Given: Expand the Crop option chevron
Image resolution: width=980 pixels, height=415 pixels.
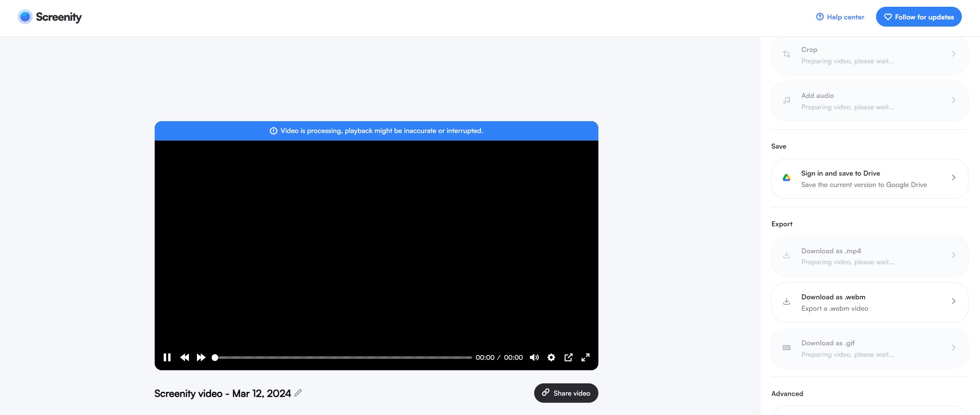Looking at the screenshot, I should [953, 54].
